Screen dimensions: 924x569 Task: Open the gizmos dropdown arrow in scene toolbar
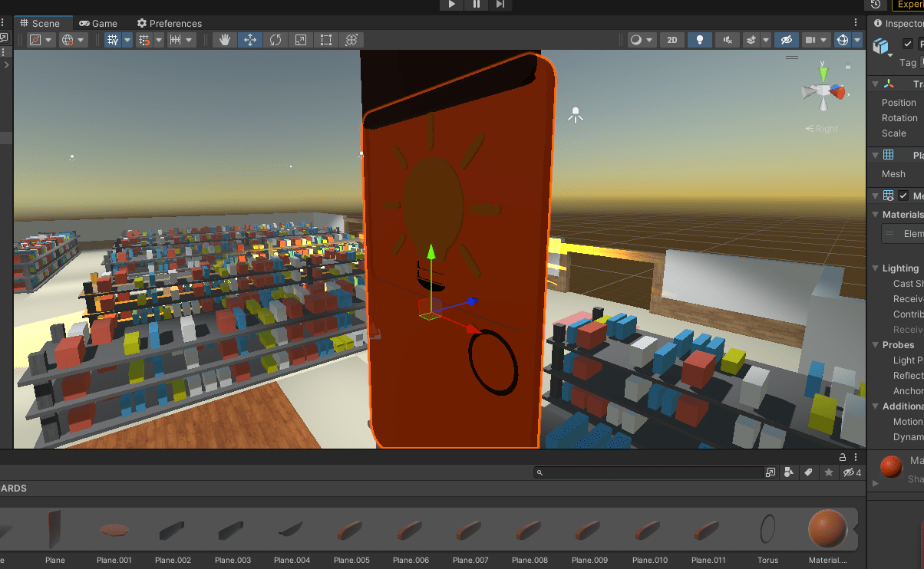coord(856,40)
